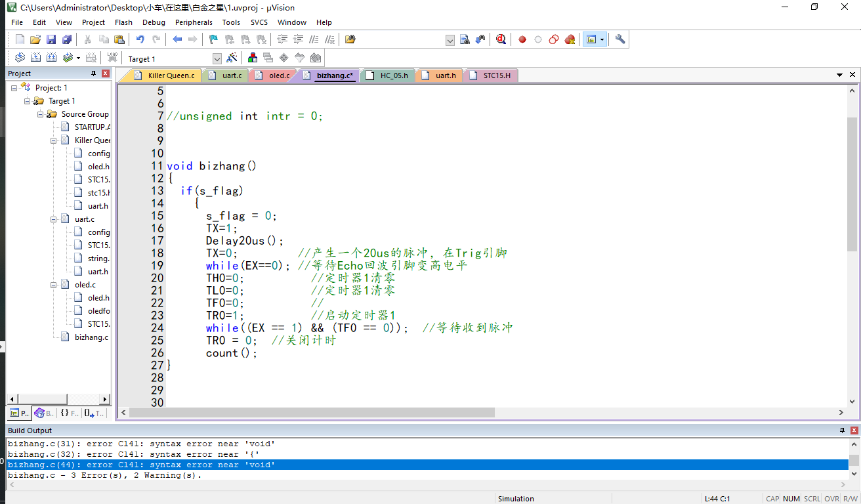
Task: Switch to the Books tab in the Project panel
Action: pyautogui.click(x=45, y=413)
